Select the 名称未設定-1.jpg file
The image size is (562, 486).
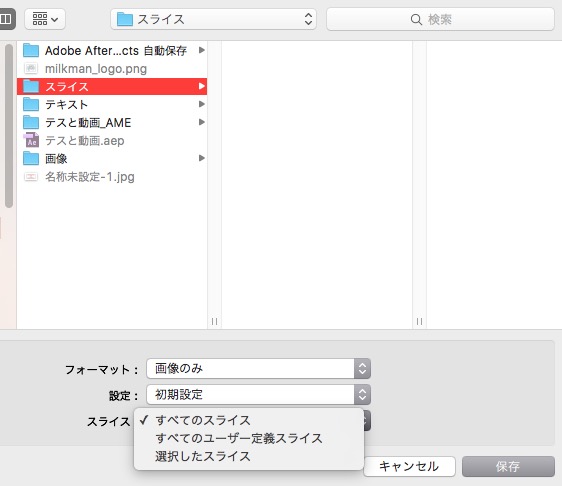(112, 177)
